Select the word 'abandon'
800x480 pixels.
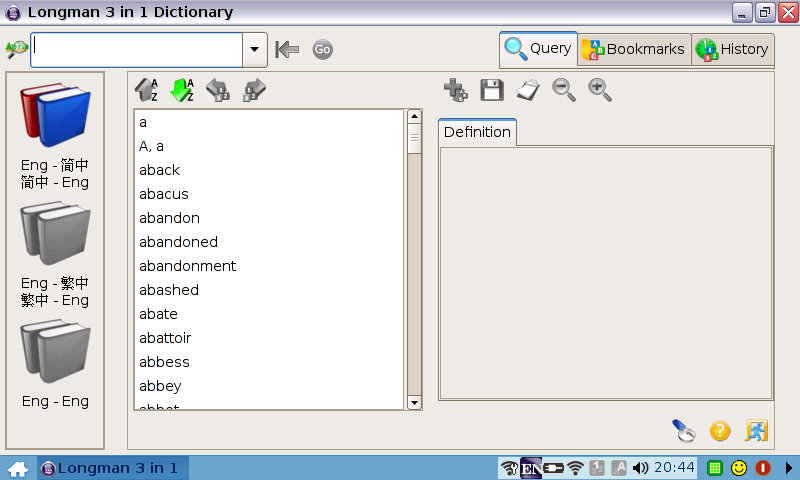point(269,218)
